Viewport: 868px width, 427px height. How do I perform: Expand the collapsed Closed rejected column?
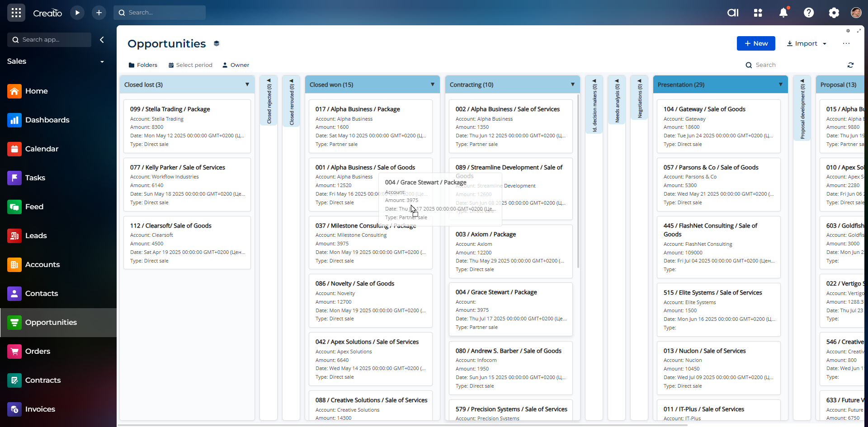(269, 81)
